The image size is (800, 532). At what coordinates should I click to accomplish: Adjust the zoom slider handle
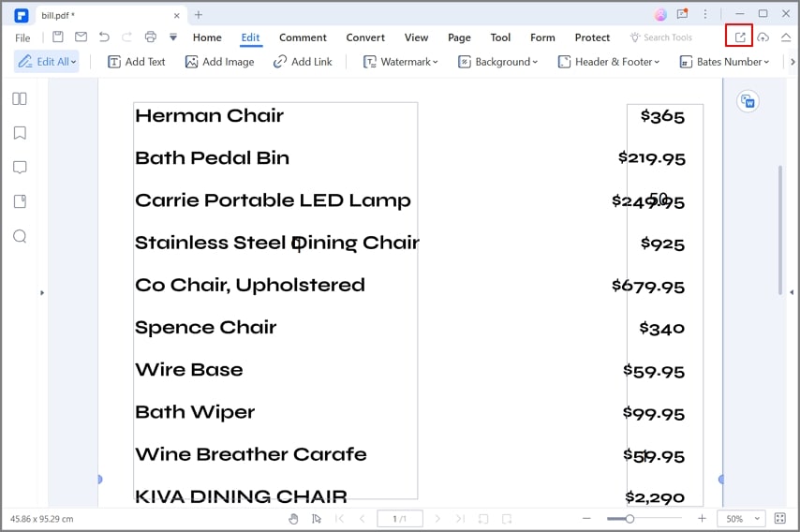click(630, 519)
